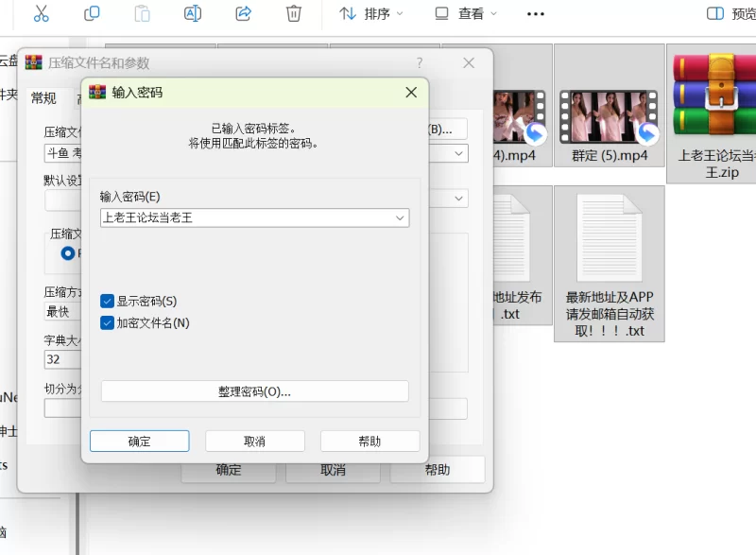Select the 上老王论坛当老王.zip archive icon
This screenshot has height=555, width=756.
point(711,95)
